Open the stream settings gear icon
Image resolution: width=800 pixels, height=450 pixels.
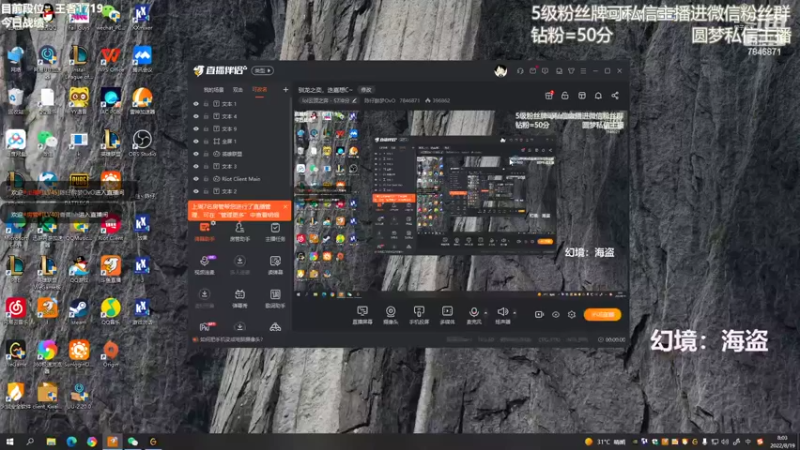[572, 314]
